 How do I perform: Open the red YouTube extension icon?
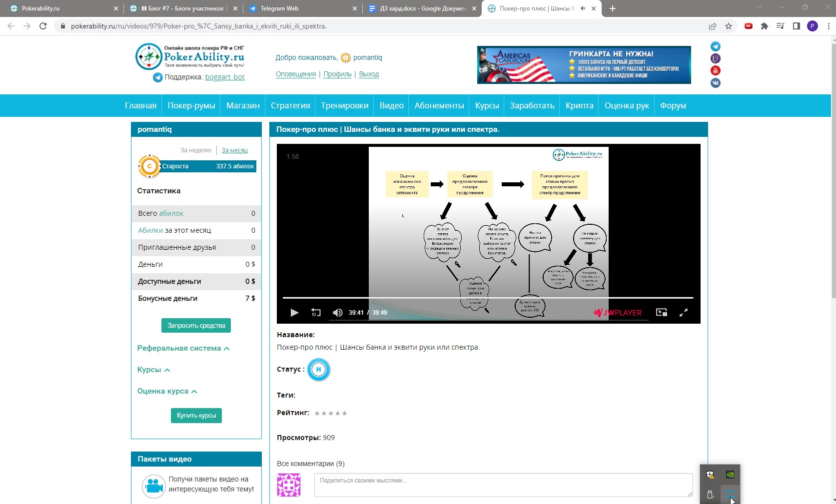tap(749, 26)
